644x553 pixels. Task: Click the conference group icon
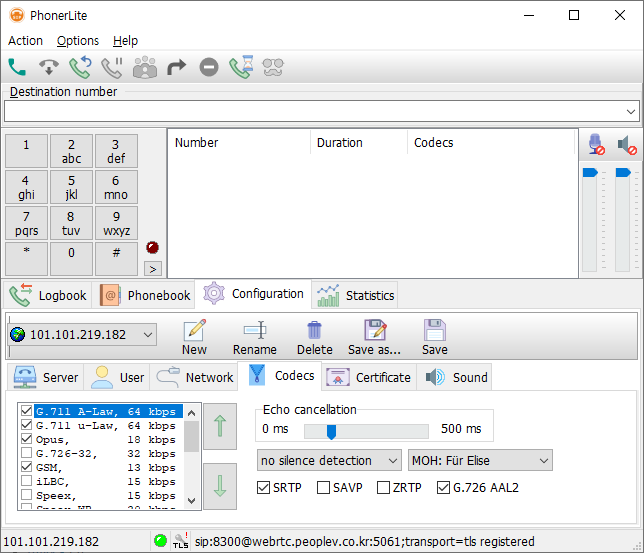[x=145, y=67]
